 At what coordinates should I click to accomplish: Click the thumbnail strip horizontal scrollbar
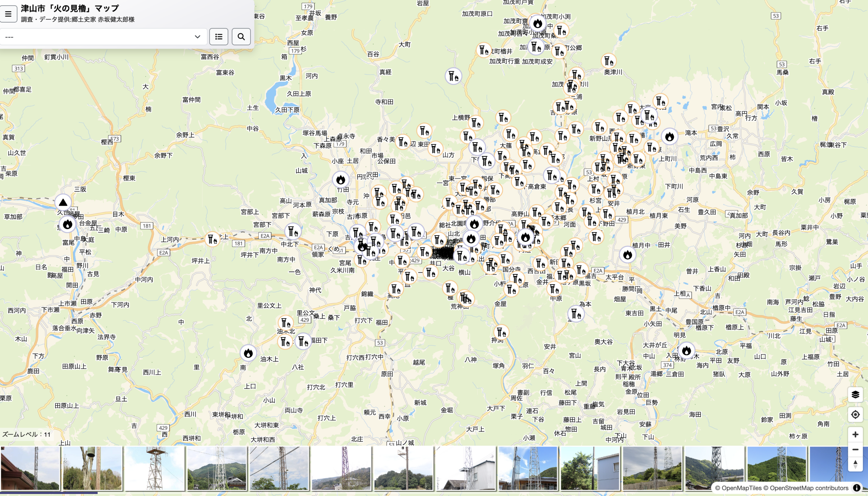49,493
